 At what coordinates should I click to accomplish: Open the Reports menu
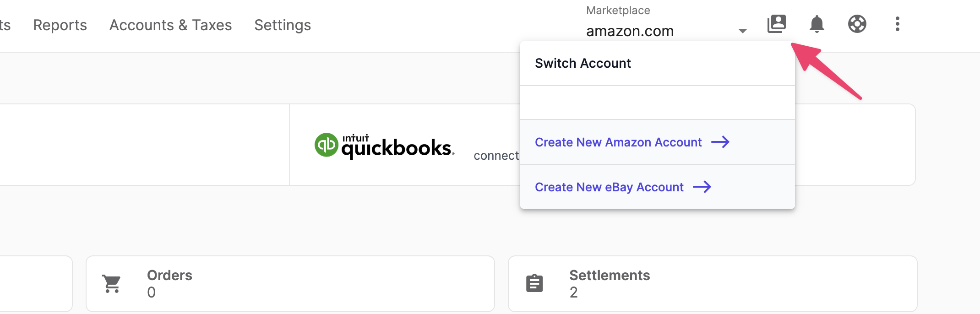coord(60,25)
